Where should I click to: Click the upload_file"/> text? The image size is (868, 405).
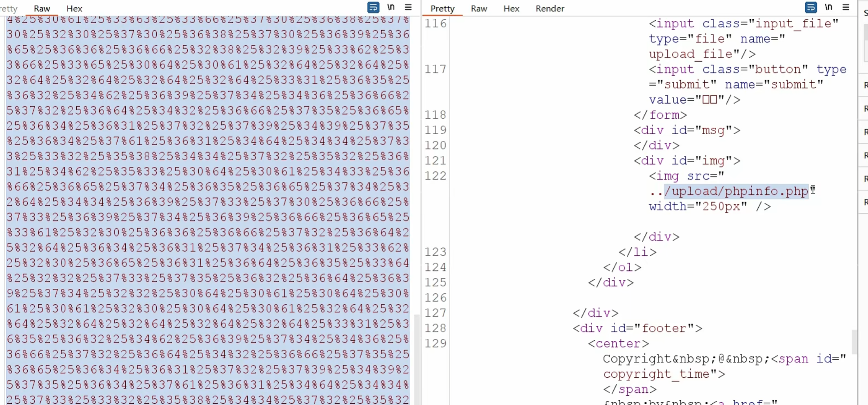pyautogui.click(x=702, y=54)
